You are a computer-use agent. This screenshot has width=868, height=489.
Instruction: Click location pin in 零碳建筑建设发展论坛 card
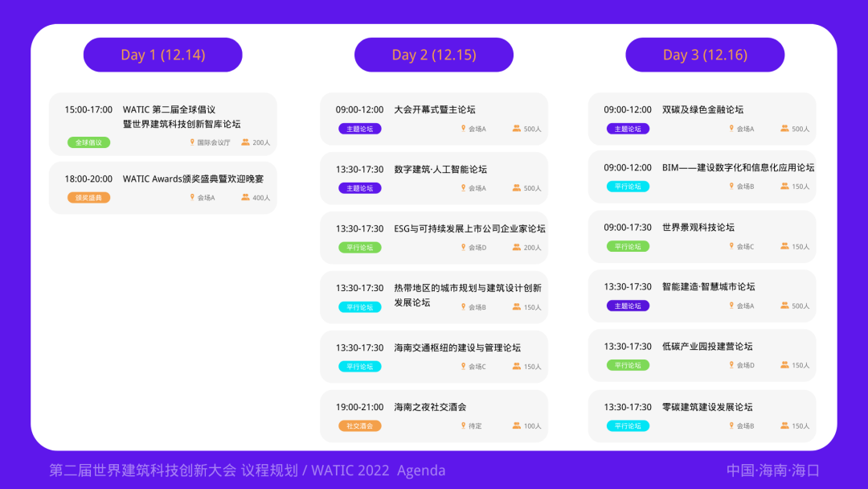[x=731, y=425]
